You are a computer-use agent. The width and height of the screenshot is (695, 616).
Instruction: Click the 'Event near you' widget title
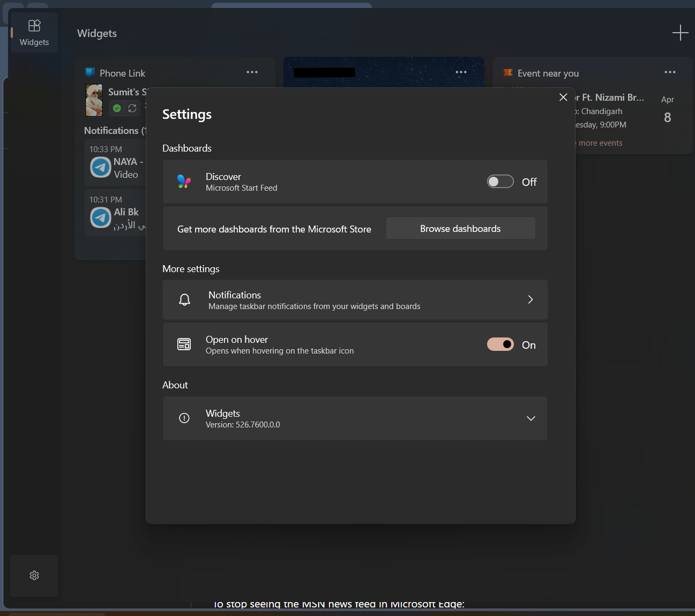coord(548,73)
